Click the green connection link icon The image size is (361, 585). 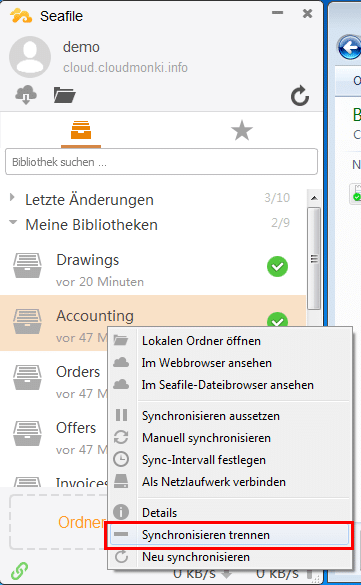pos(19,571)
